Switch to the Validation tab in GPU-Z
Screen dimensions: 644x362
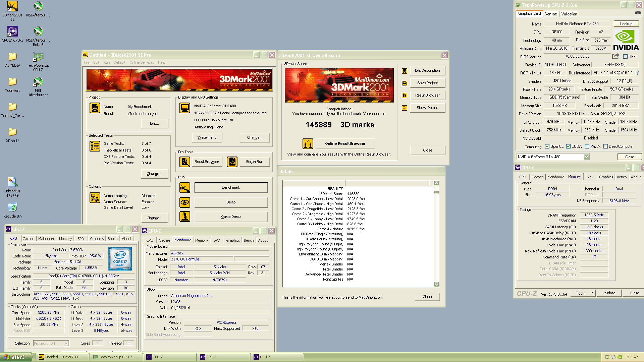569,14
